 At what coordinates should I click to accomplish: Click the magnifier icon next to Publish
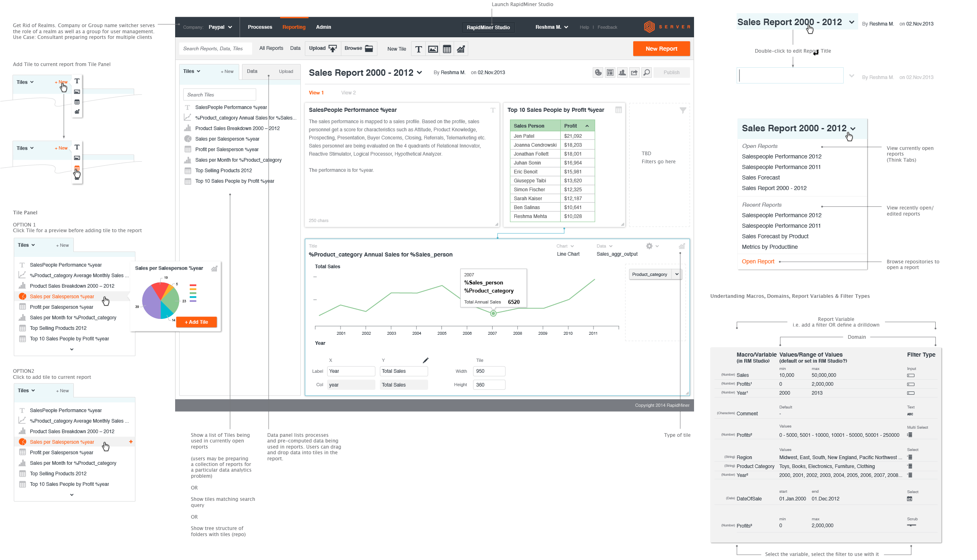[x=647, y=73]
